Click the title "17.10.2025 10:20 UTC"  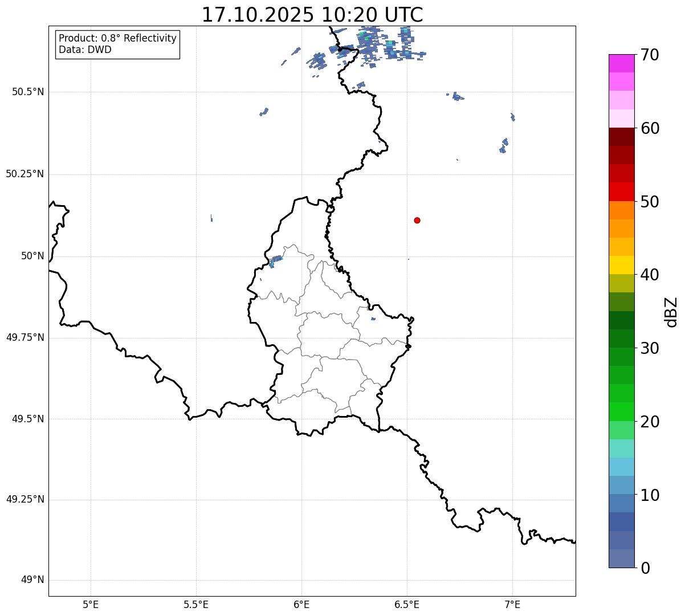point(312,15)
